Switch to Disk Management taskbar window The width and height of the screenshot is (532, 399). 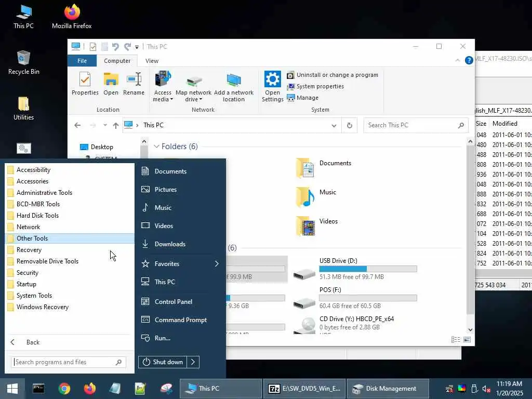click(x=388, y=389)
